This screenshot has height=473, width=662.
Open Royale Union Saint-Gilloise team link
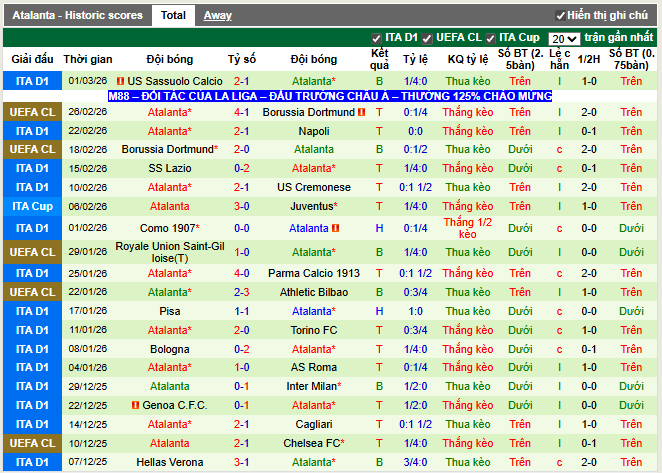pos(170,252)
